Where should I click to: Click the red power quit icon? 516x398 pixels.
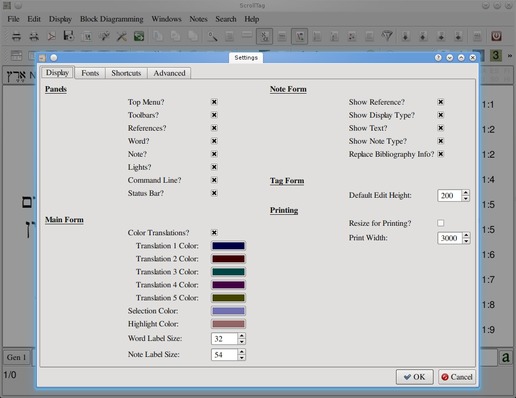point(496,36)
